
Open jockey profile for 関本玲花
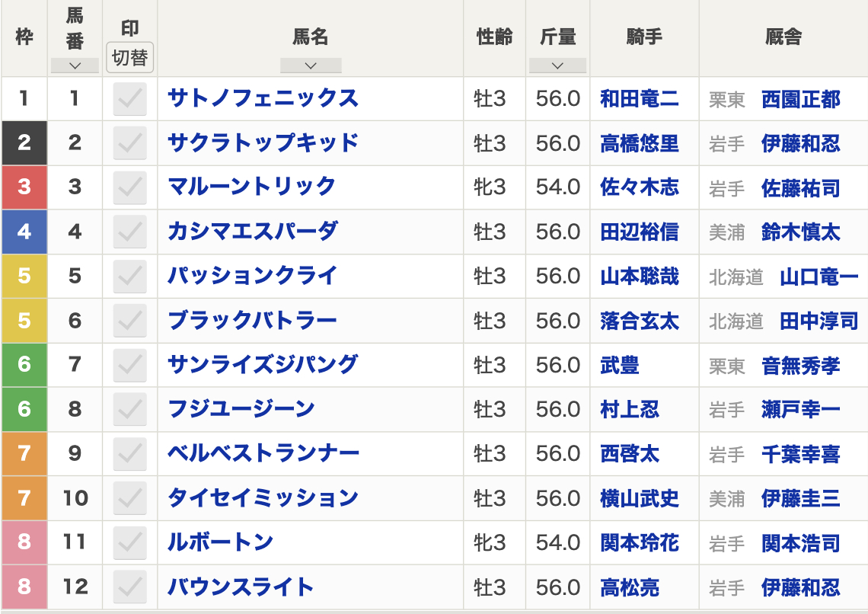pyautogui.click(x=640, y=542)
